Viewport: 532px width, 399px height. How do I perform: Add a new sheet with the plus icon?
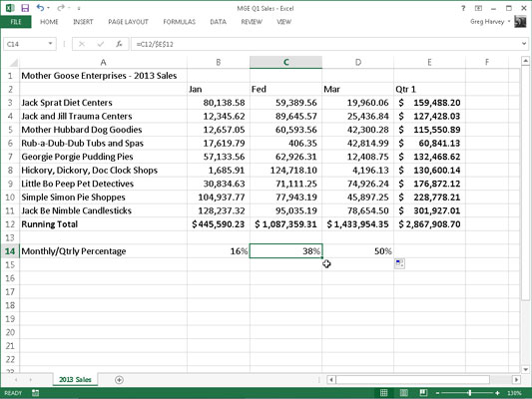pyautogui.click(x=119, y=380)
